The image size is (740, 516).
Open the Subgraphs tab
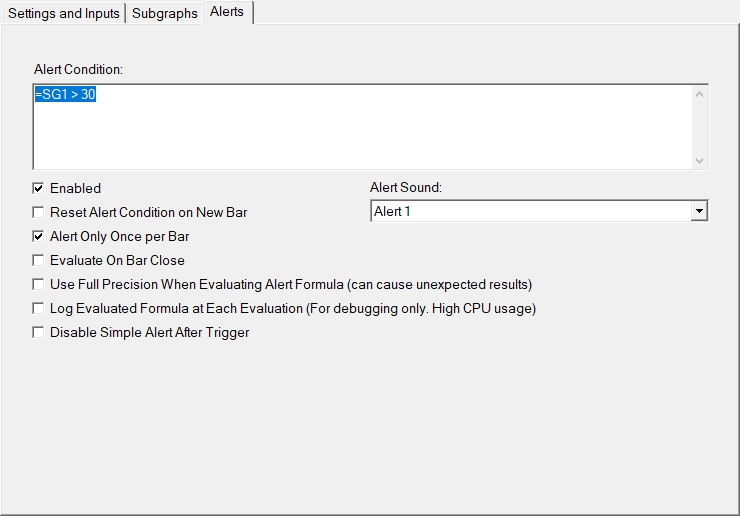tap(165, 13)
